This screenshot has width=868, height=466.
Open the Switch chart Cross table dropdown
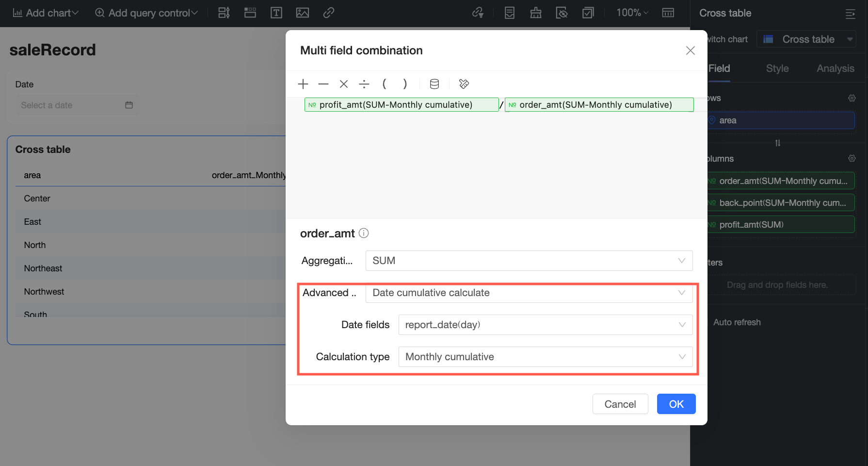[806, 39]
